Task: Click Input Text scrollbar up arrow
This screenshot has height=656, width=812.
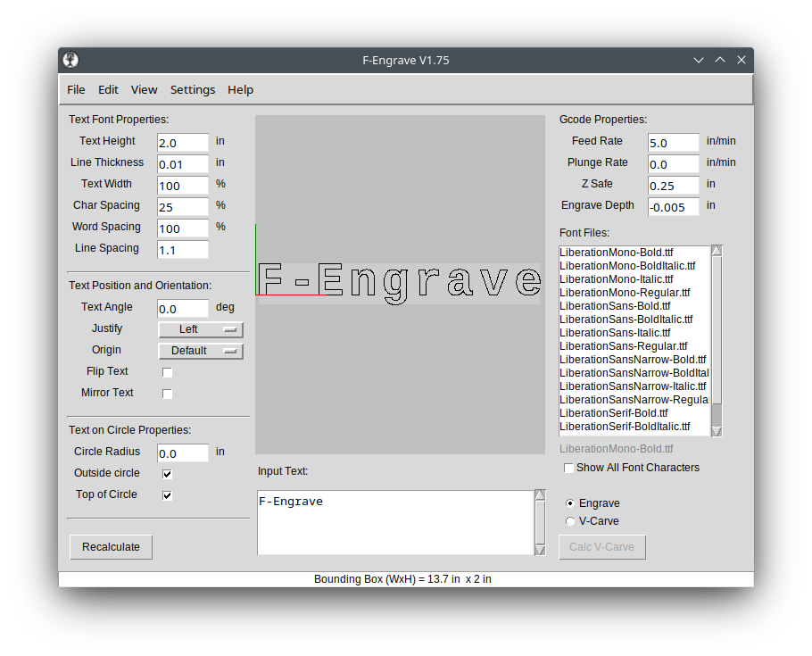Action: (x=540, y=495)
